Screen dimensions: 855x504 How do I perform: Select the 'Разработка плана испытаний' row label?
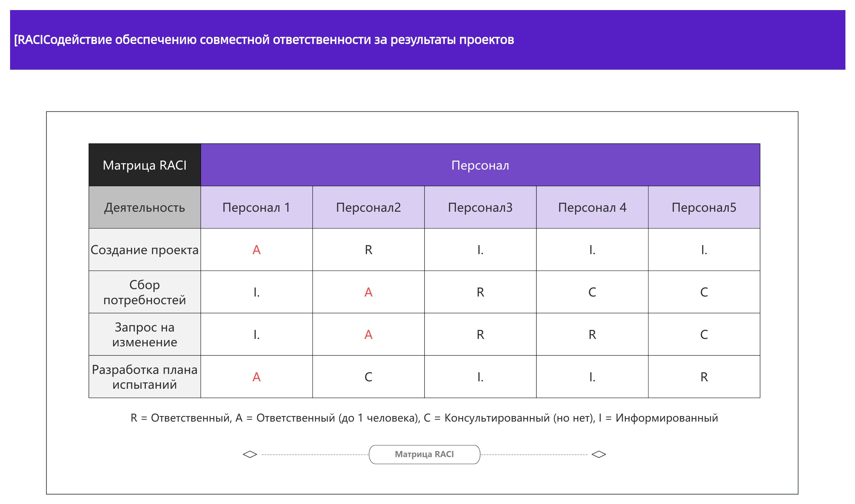[x=145, y=377]
